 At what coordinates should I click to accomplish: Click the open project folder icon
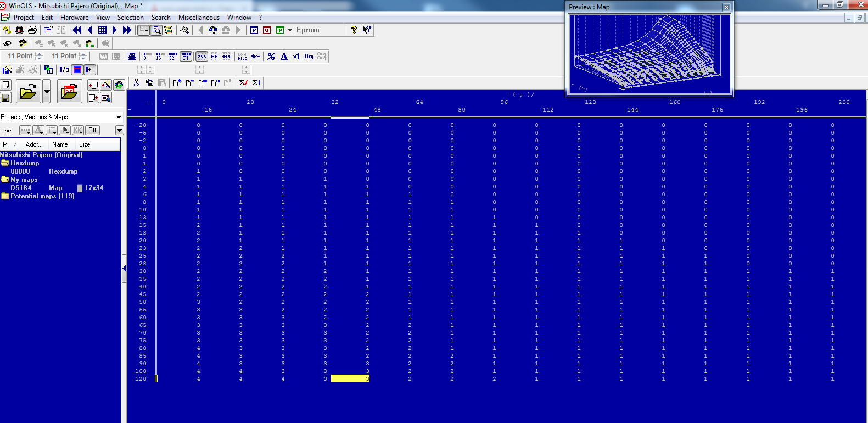(28, 92)
